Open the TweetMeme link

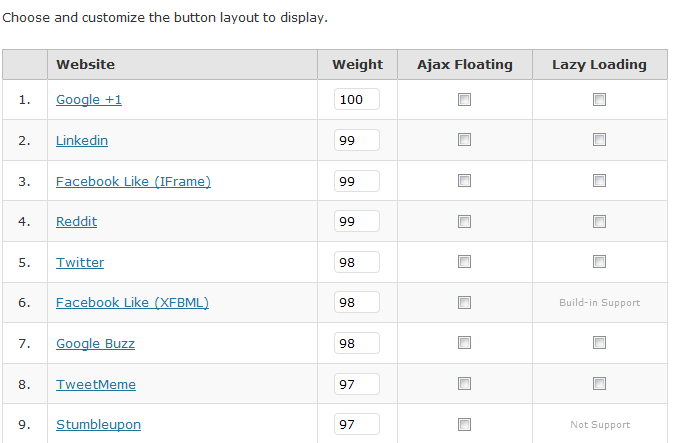pyautogui.click(x=96, y=384)
